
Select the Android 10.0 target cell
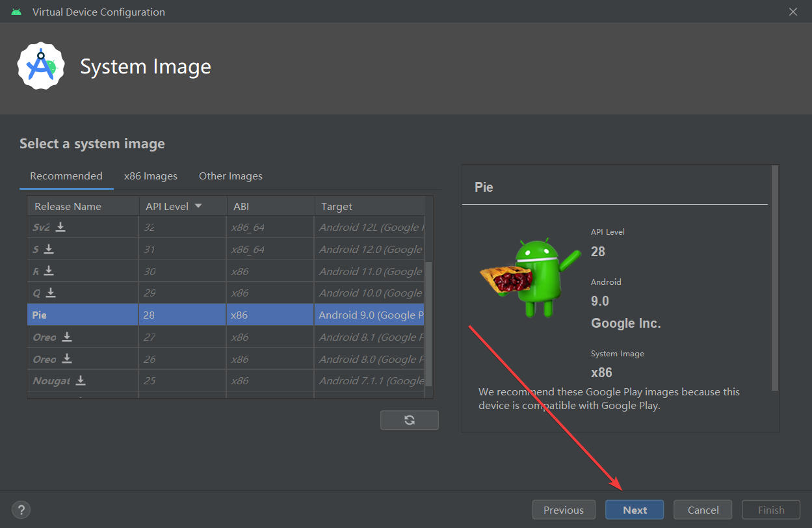[370, 293]
